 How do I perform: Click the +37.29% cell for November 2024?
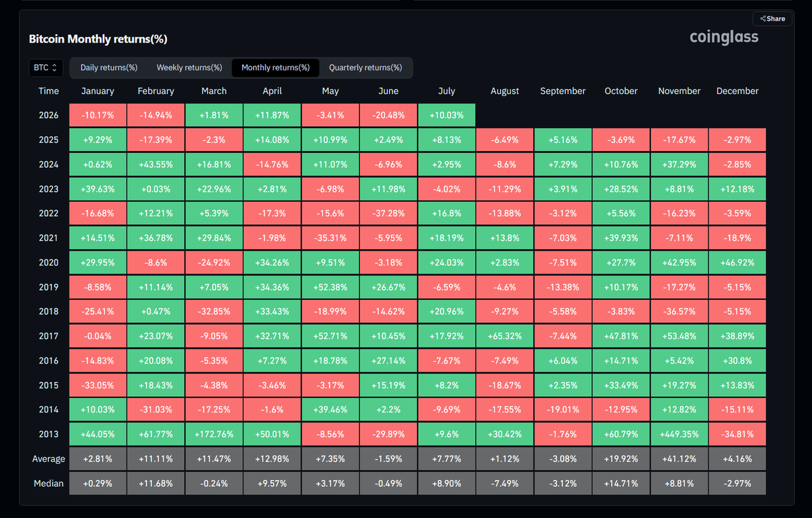tap(679, 165)
